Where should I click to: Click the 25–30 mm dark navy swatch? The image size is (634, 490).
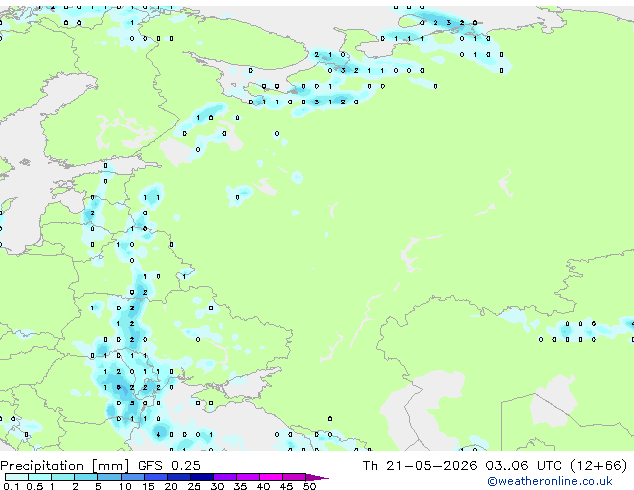coord(202,477)
